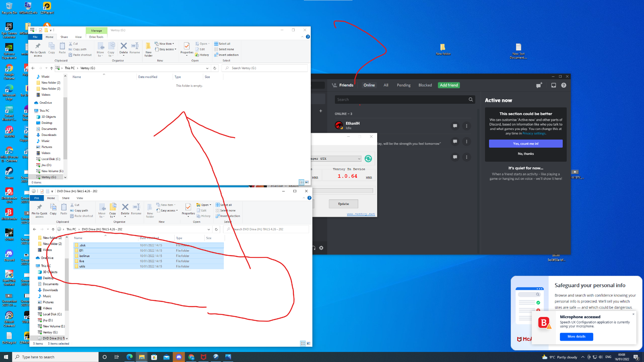Click Copy in the DVD Drive (H:) ribbon
This screenshot has height=362, width=644.
[x=53, y=209]
